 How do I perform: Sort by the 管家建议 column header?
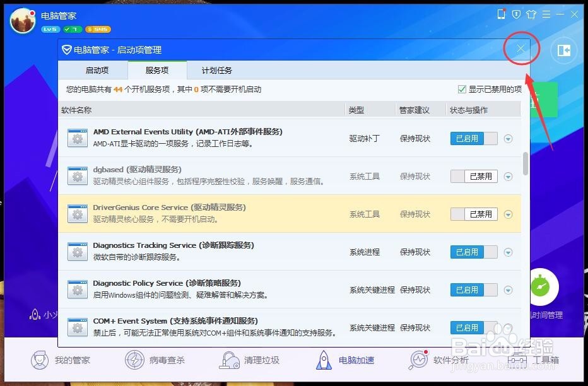coord(414,110)
